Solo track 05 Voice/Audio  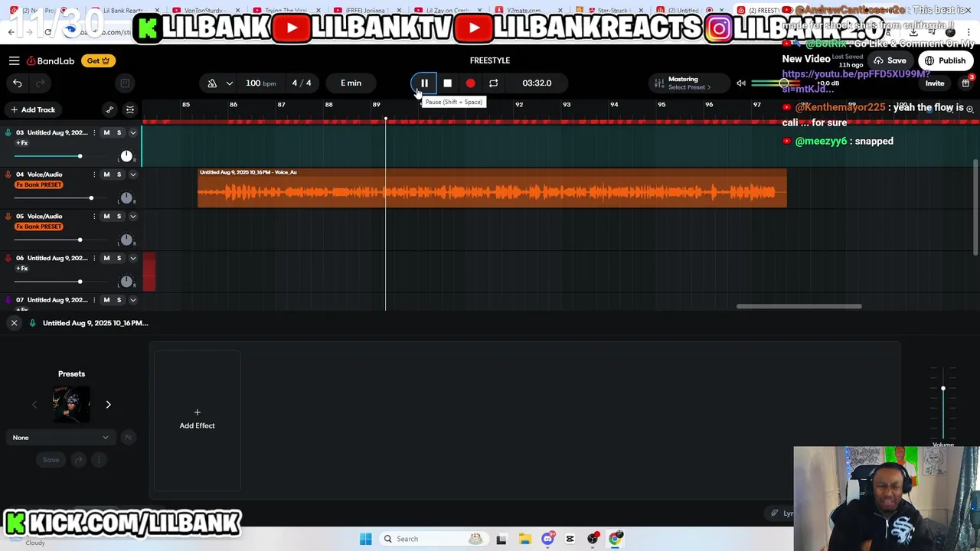coord(119,216)
